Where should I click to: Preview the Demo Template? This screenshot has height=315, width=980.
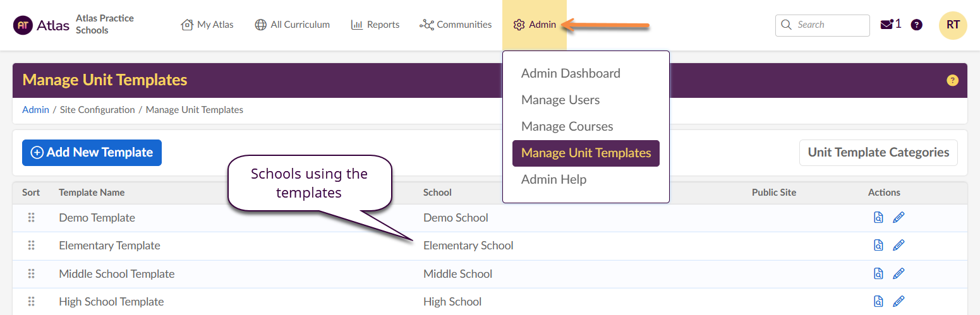[x=878, y=218]
